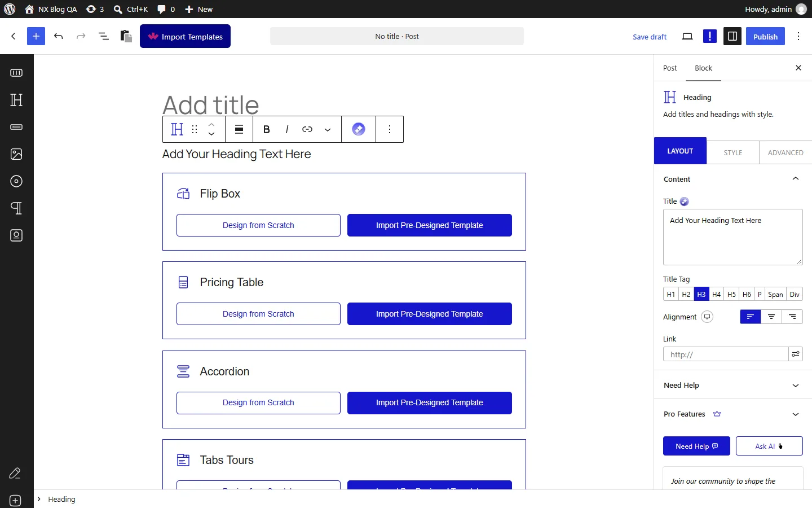
Task: Expand the Need Help section
Action: pyautogui.click(x=733, y=385)
